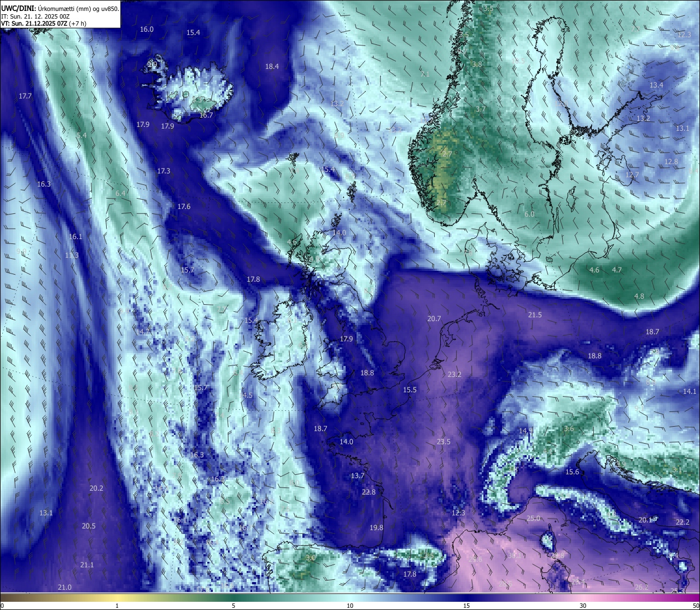Click the 16.0 value label
The height and width of the screenshot is (610, 700).
pos(147,30)
